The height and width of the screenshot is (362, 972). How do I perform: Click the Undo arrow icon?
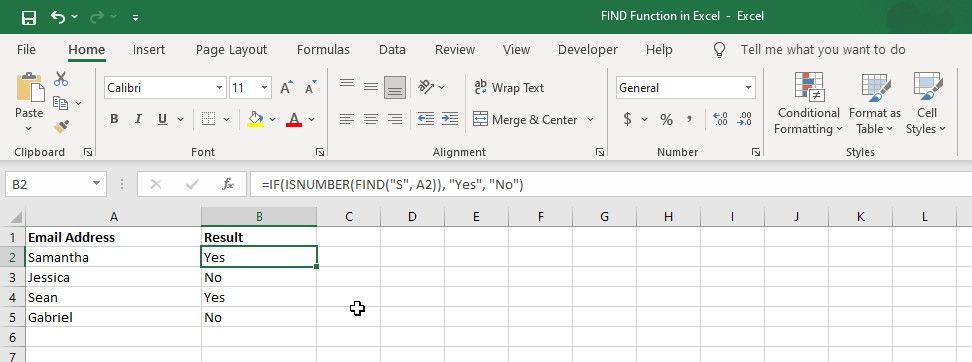pyautogui.click(x=58, y=17)
